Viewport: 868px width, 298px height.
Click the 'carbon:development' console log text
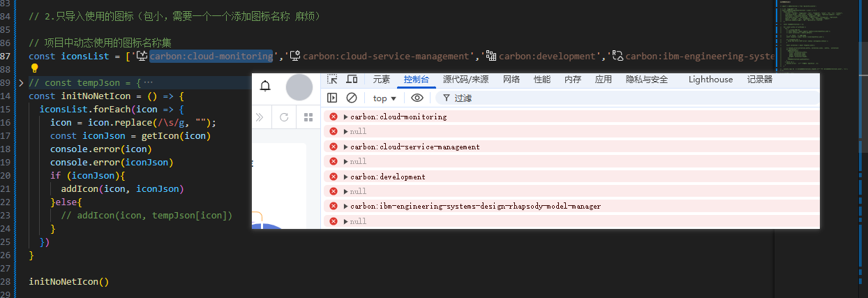388,177
